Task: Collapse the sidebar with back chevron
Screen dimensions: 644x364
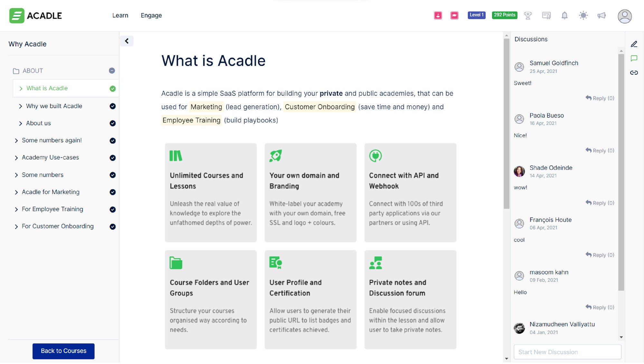Action: click(127, 41)
